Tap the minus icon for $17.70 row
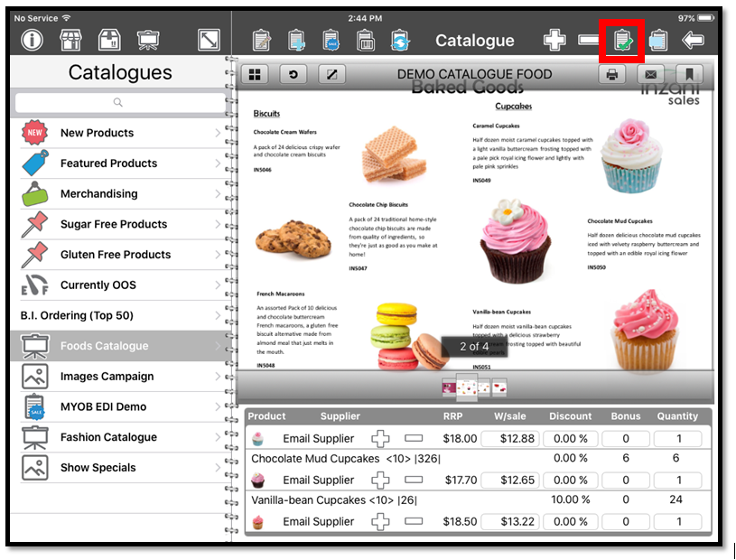This screenshot has width=736, height=560. click(x=414, y=480)
